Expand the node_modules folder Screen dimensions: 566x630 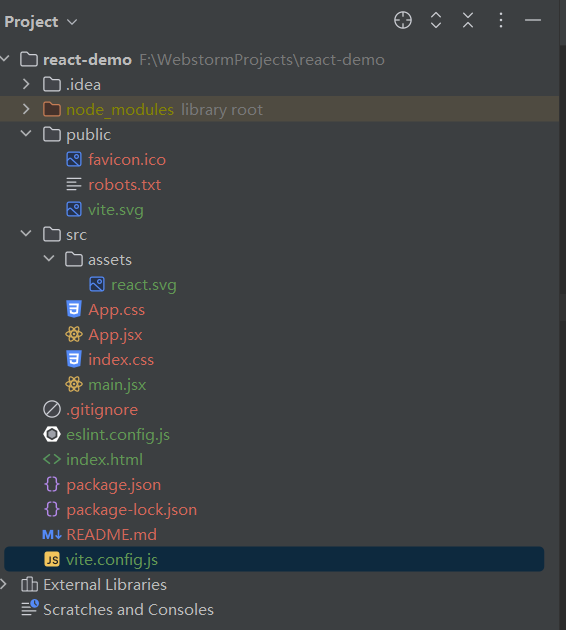[x=26, y=109]
